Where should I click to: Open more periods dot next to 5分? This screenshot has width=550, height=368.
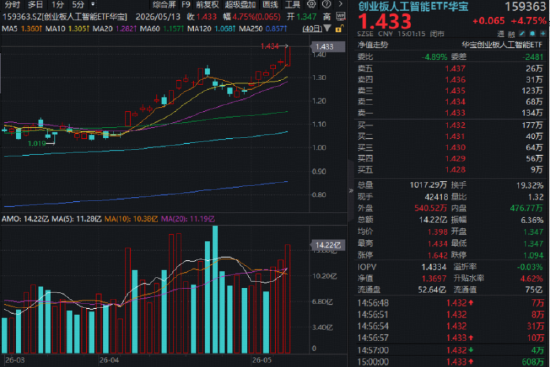[93, 4]
